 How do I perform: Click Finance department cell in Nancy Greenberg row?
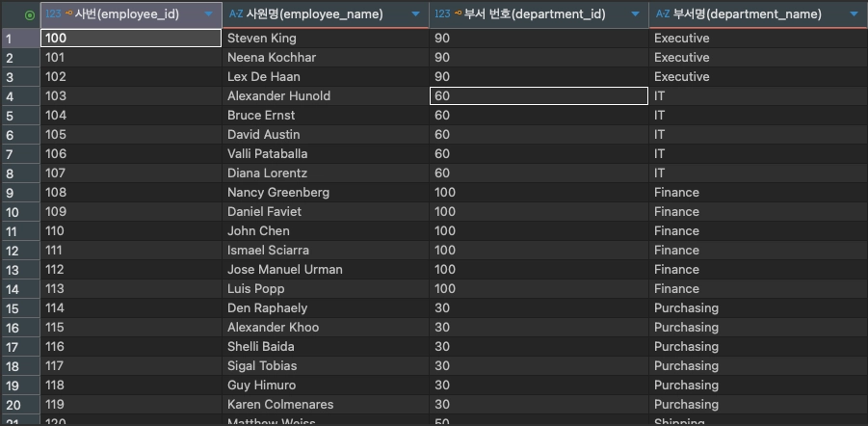758,193
